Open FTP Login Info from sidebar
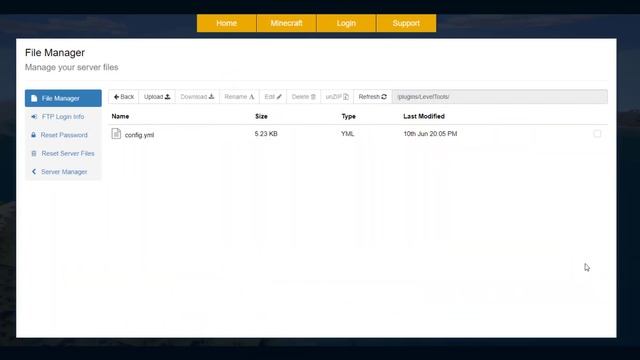 [63, 117]
